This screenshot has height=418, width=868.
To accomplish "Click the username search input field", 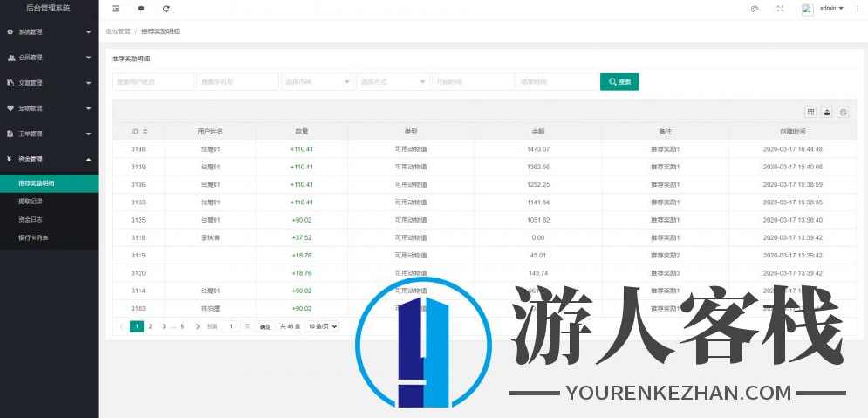I will pyautogui.click(x=154, y=81).
